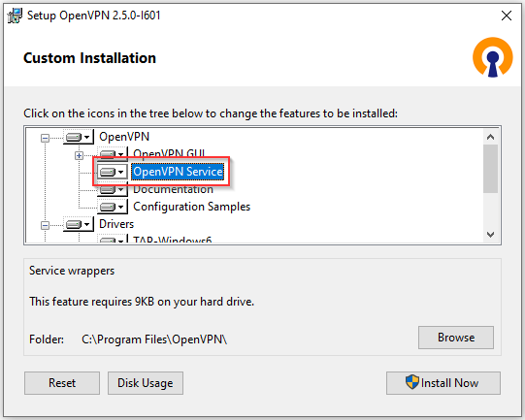
Task: Expand the OpenVPN GUI tree node
Action: 79,155
